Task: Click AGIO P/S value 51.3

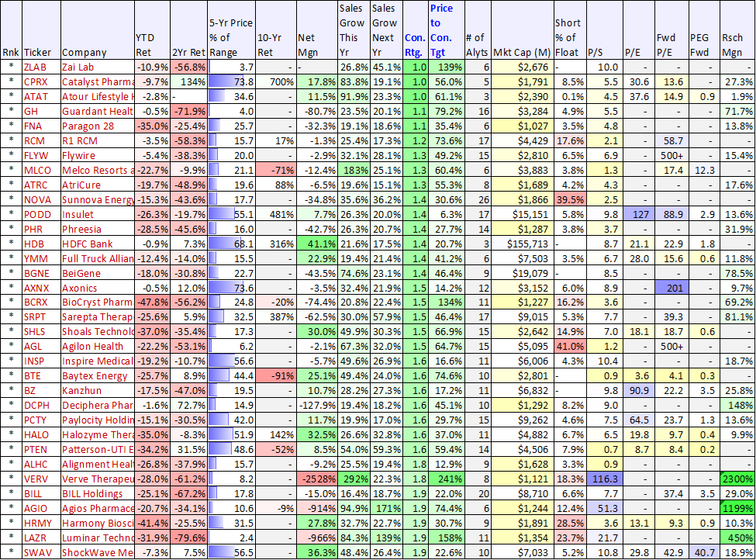Action: [605, 509]
